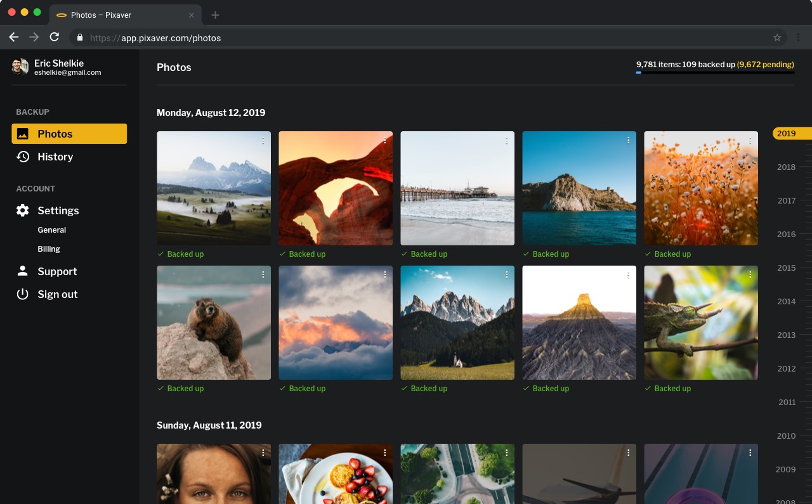Screen dimensions: 812x504
Task: Click Eric Shelkie's profile avatar
Action: point(20,67)
